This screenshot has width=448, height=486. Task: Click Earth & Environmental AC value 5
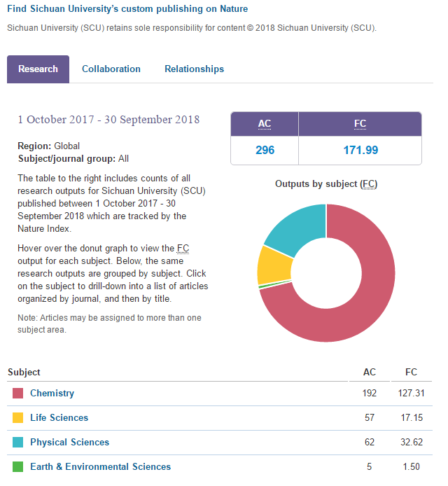click(x=370, y=466)
